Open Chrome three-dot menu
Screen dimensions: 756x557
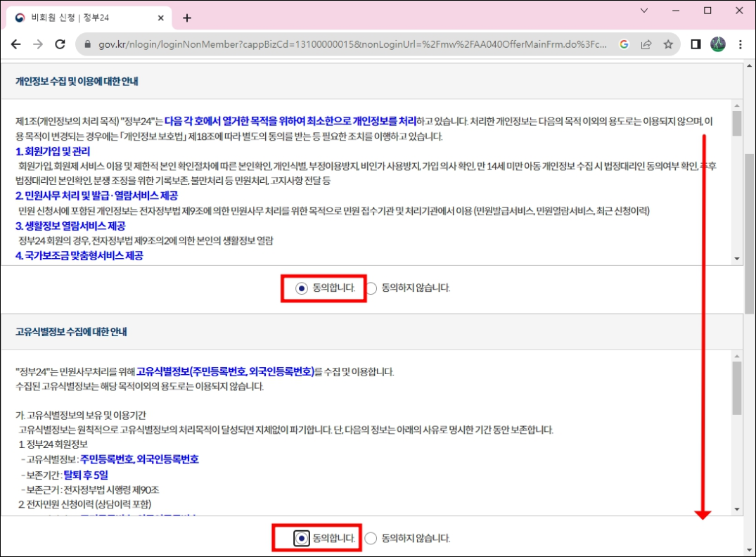[740, 44]
